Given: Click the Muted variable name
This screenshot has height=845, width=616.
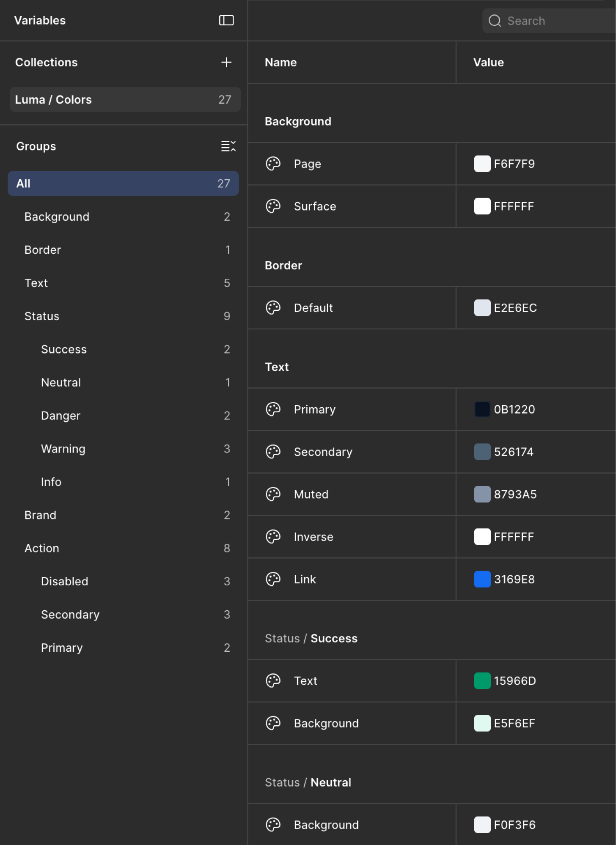Looking at the screenshot, I should [311, 494].
